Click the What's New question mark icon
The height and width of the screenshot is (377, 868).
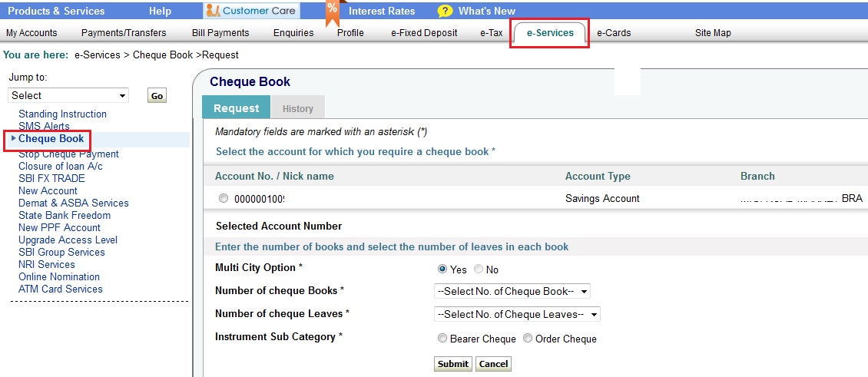click(445, 11)
